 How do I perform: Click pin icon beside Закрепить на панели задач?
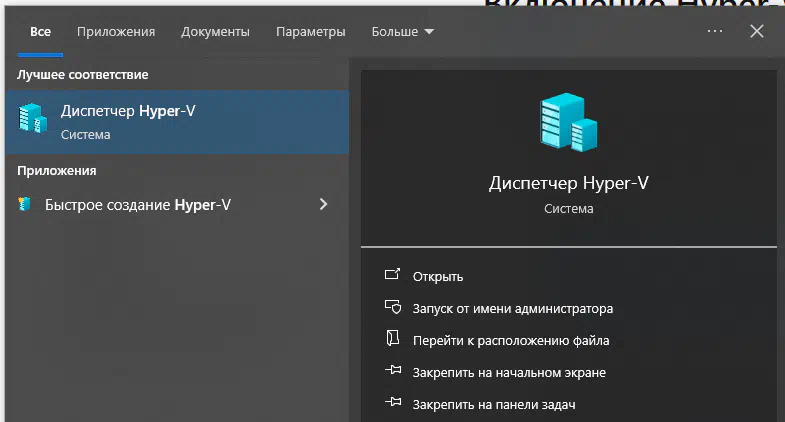click(393, 401)
